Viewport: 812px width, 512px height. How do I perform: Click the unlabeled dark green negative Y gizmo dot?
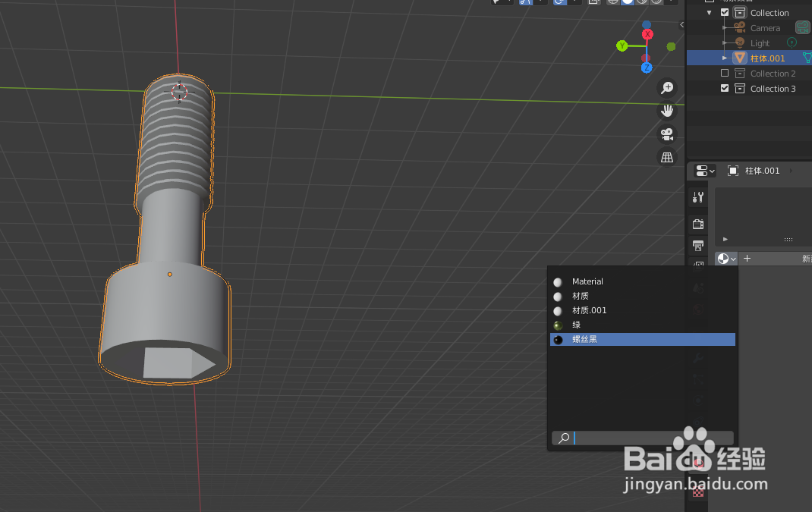(x=671, y=46)
